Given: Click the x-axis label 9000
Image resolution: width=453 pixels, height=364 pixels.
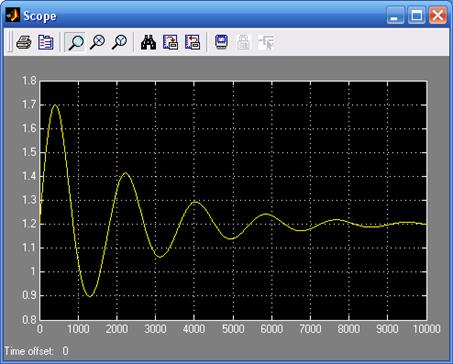Looking at the screenshot, I should click(x=387, y=329).
